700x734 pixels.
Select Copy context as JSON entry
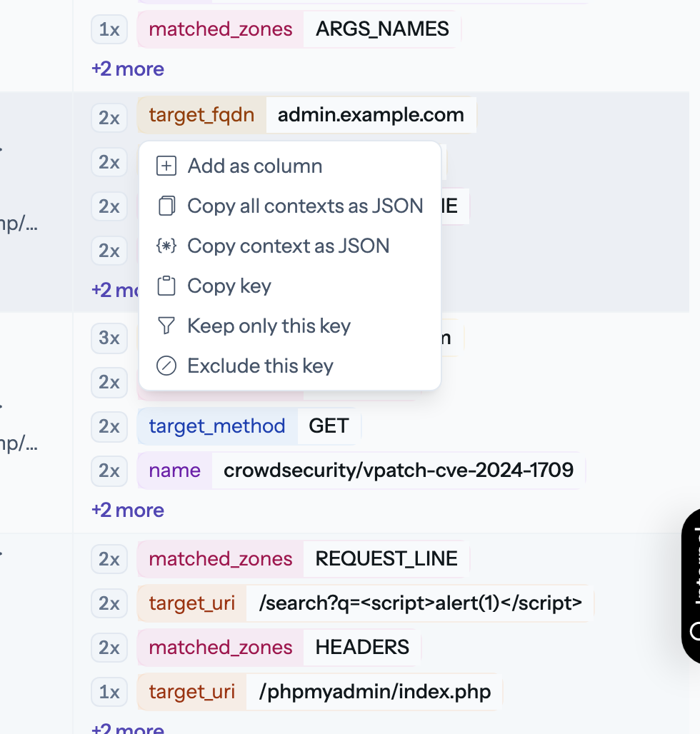(x=290, y=246)
